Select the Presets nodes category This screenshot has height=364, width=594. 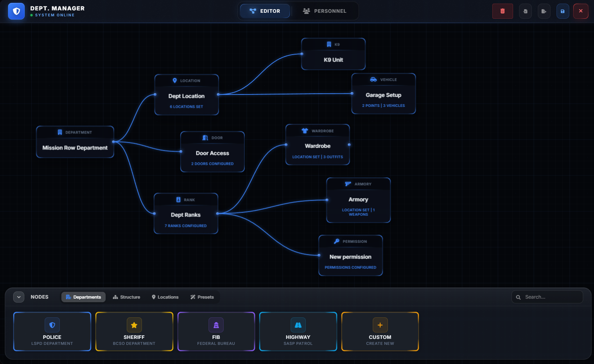coord(202,297)
